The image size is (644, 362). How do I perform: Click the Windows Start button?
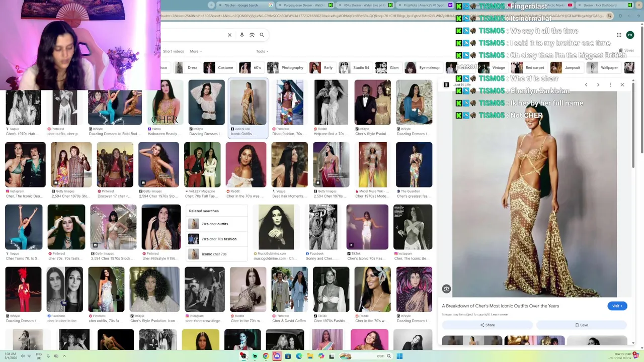[x=399, y=356]
